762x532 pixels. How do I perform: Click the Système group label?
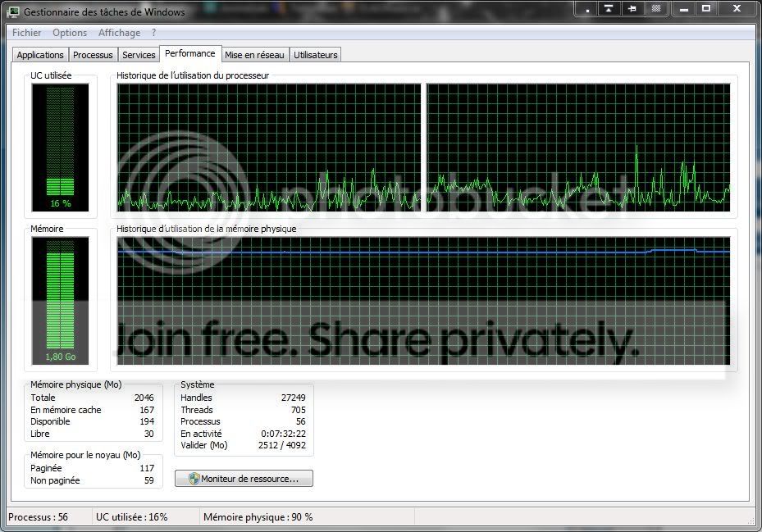pos(198,384)
